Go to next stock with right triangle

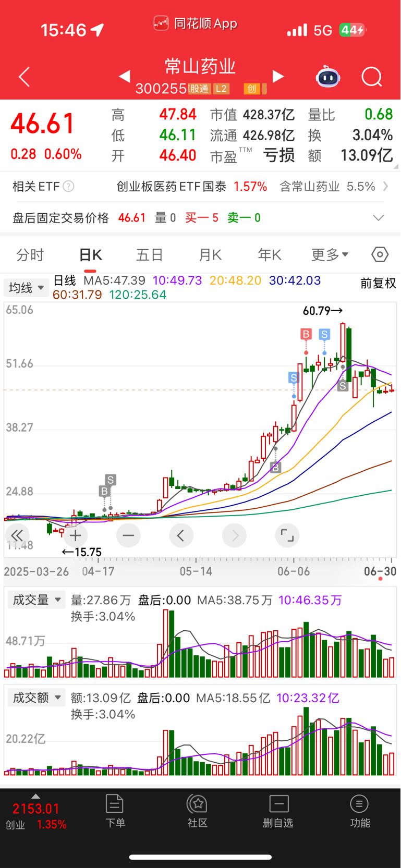(278, 77)
